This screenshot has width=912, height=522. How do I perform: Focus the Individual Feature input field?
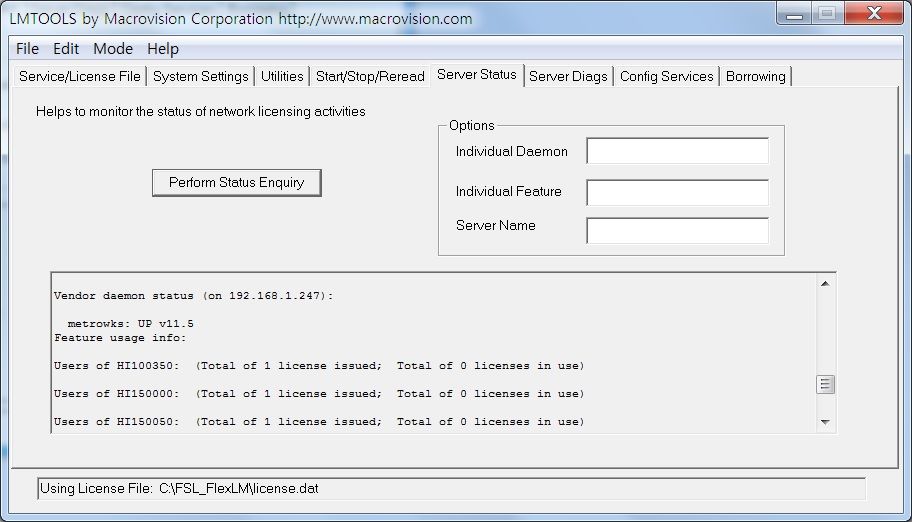[678, 193]
